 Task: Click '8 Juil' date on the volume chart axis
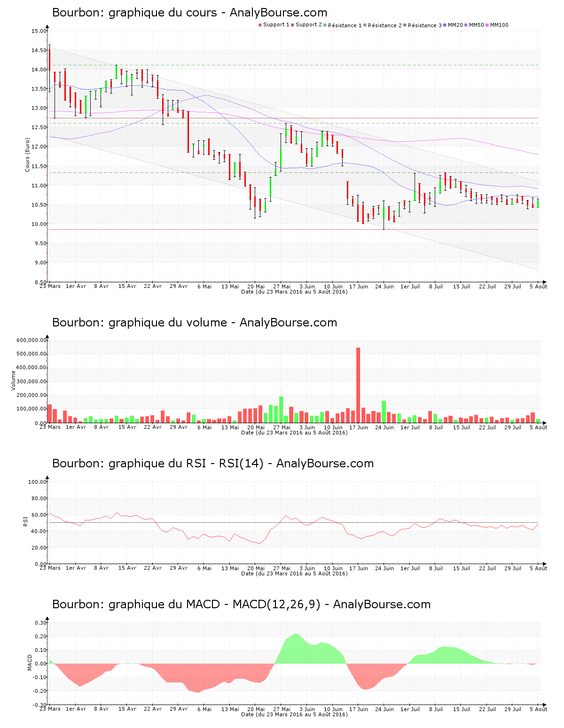[x=436, y=427]
